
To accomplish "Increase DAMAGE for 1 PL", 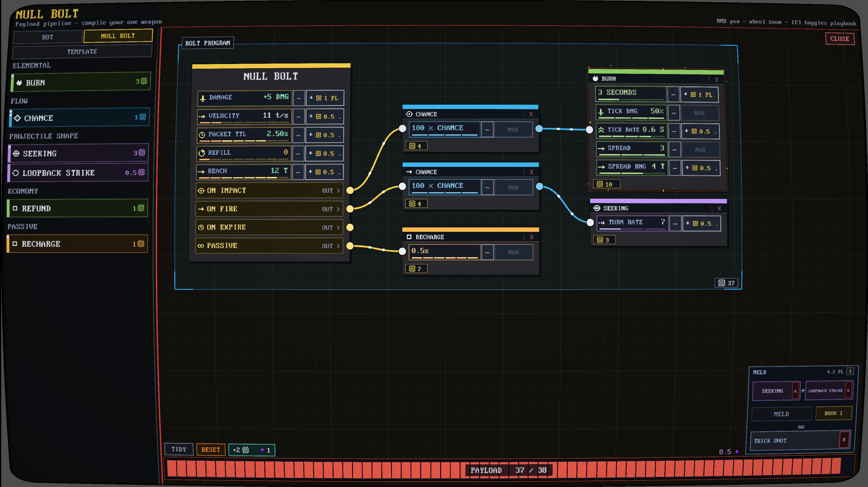I will click(x=325, y=98).
